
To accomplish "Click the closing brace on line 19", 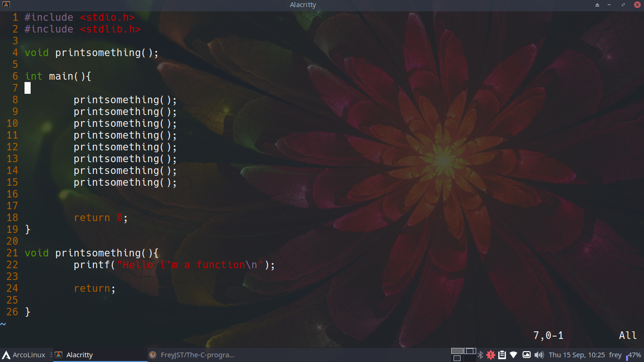I will point(27,230).
